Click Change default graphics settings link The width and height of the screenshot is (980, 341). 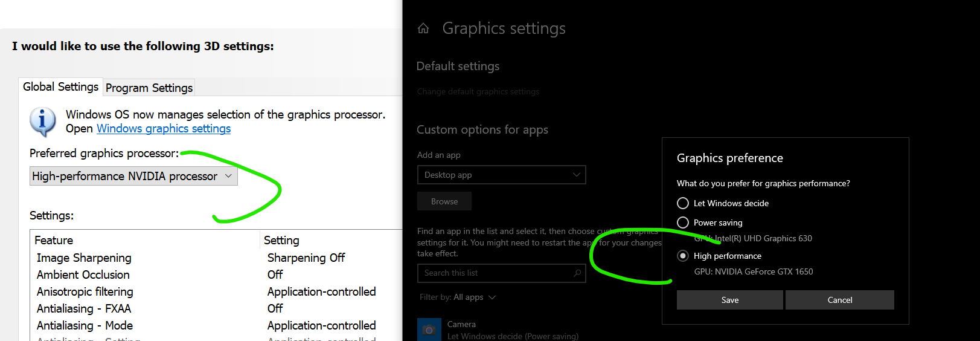coord(478,92)
